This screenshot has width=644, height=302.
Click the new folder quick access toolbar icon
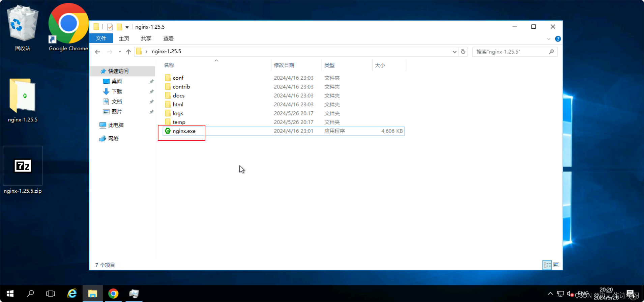(119, 27)
